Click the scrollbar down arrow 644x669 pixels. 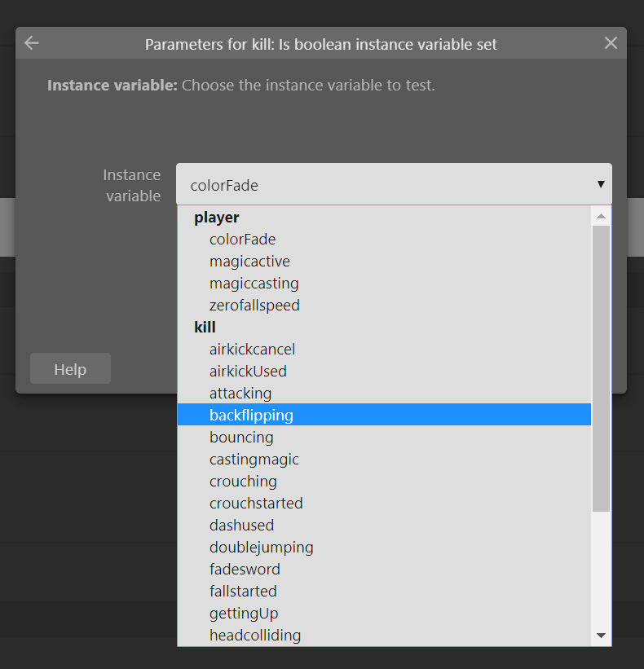point(601,636)
